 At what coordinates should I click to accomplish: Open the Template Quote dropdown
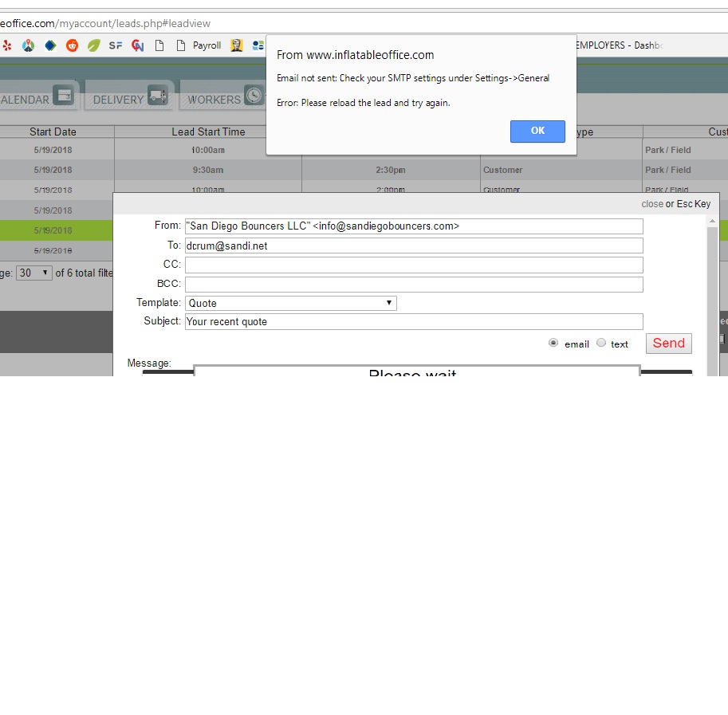pos(290,303)
